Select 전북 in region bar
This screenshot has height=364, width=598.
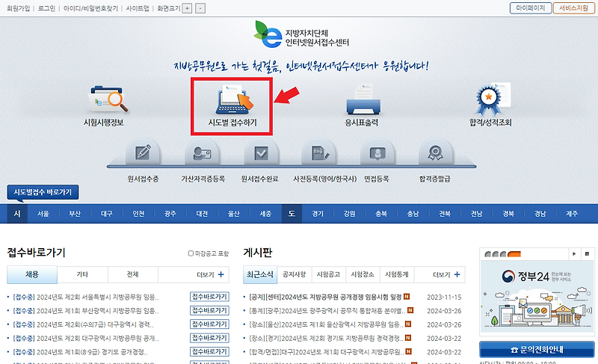click(x=445, y=214)
